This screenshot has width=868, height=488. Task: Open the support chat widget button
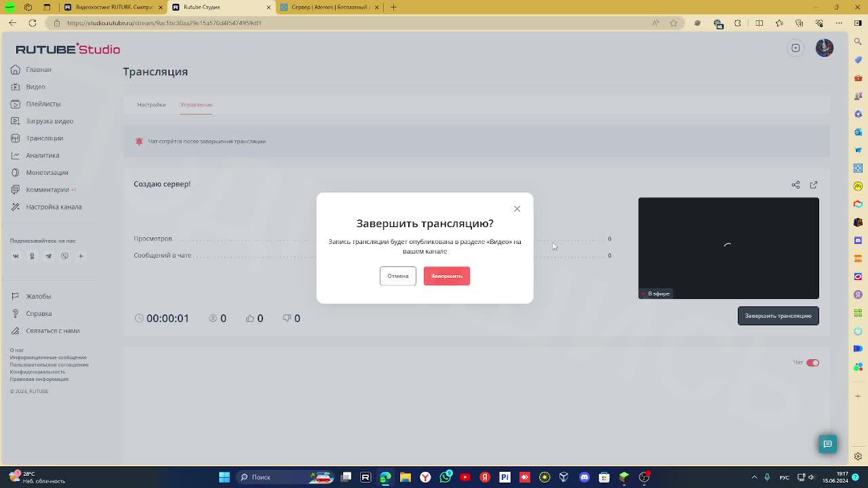(827, 444)
